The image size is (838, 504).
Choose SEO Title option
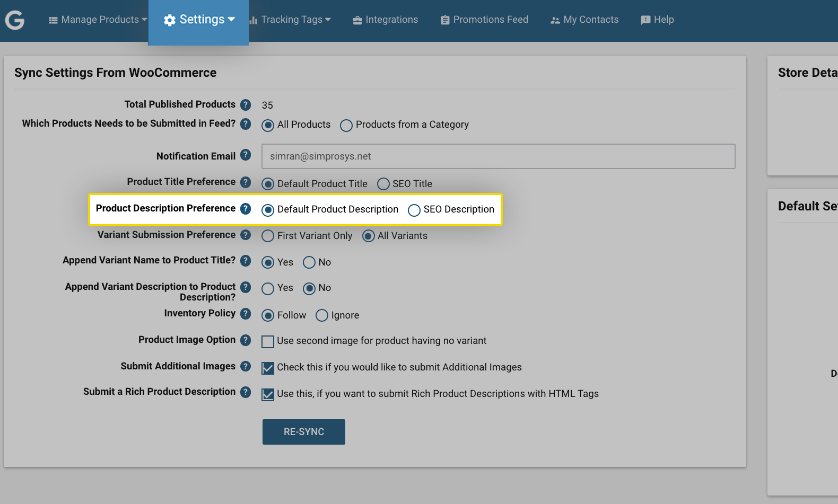tap(383, 184)
